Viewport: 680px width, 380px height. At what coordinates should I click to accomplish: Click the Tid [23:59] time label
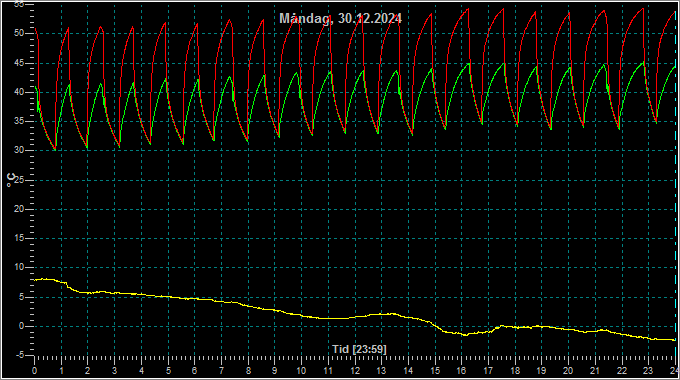tap(359, 349)
